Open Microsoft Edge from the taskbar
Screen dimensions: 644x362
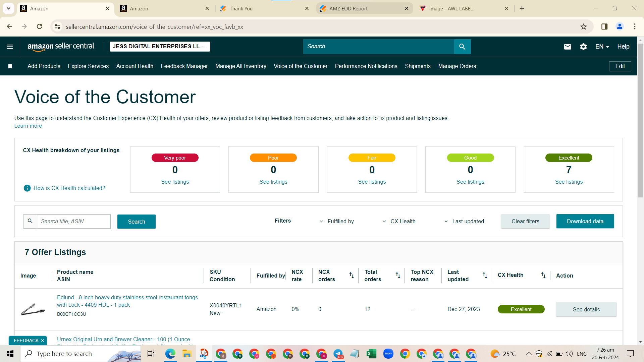tap(170, 354)
